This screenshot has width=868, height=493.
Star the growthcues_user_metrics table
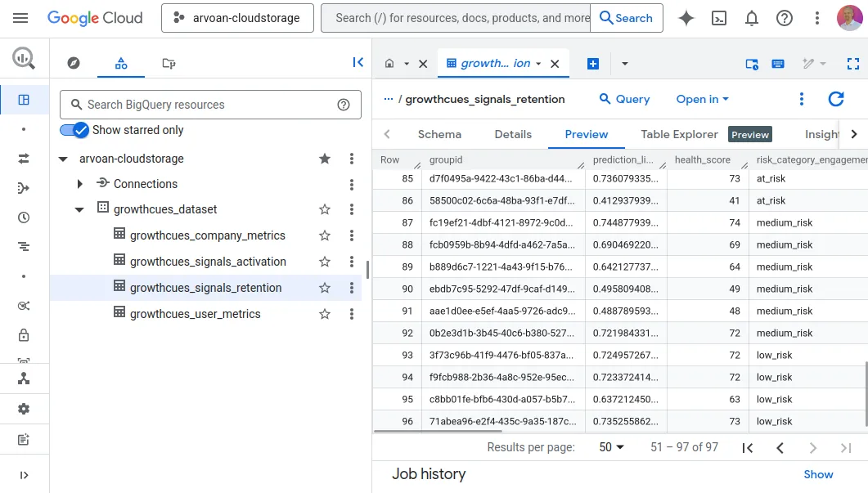(x=324, y=314)
